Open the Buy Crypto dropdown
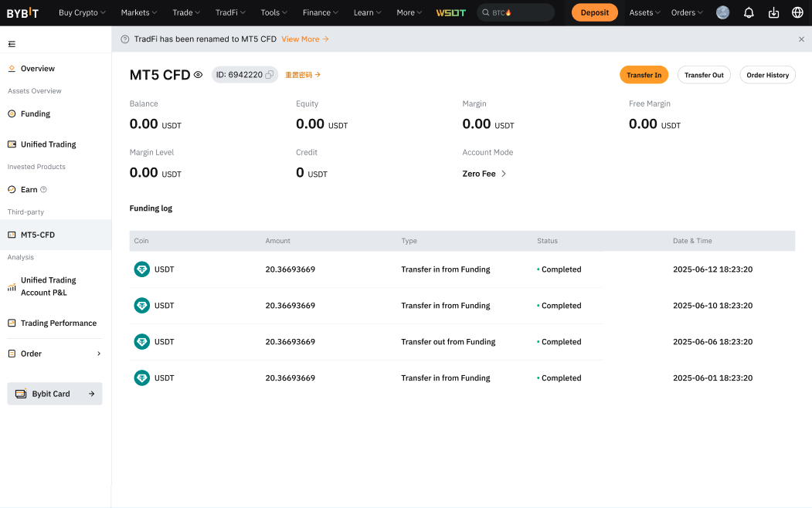The height and width of the screenshot is (508, 812). pos(82,13)
